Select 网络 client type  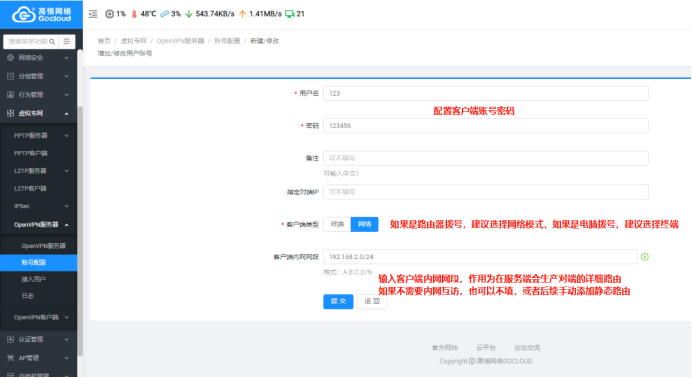click(365, 224)
